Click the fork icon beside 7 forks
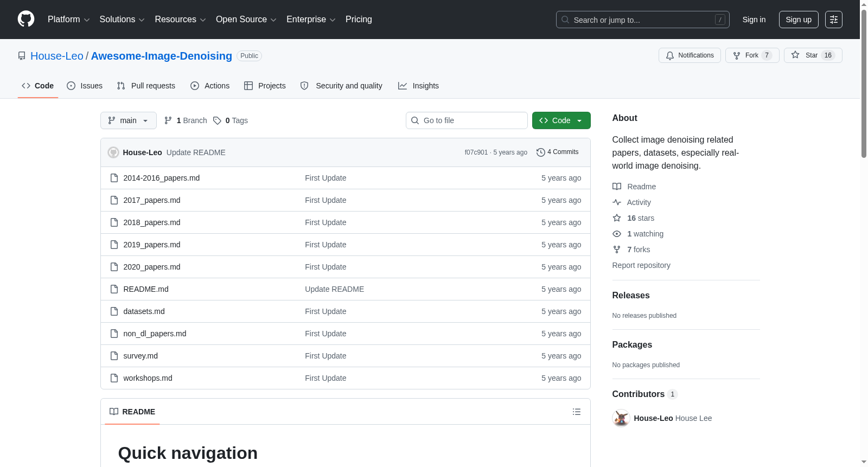868x467 pixels. pos(617,250)
